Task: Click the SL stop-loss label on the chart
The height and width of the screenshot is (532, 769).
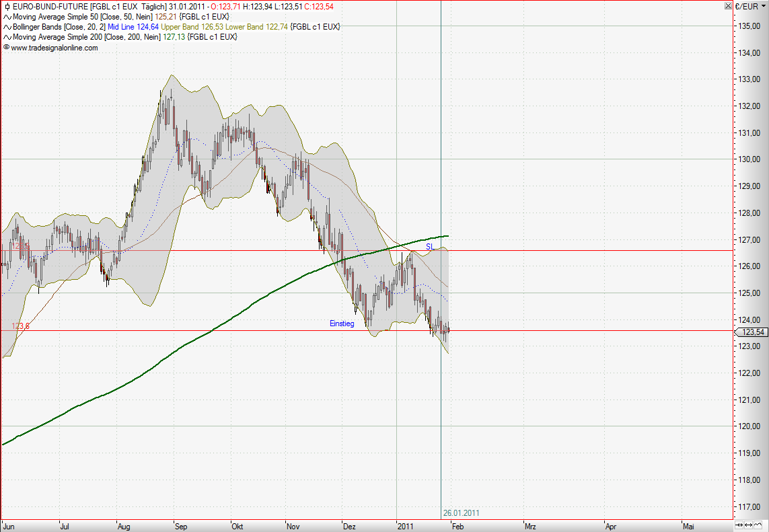Action: coord(429,248)
